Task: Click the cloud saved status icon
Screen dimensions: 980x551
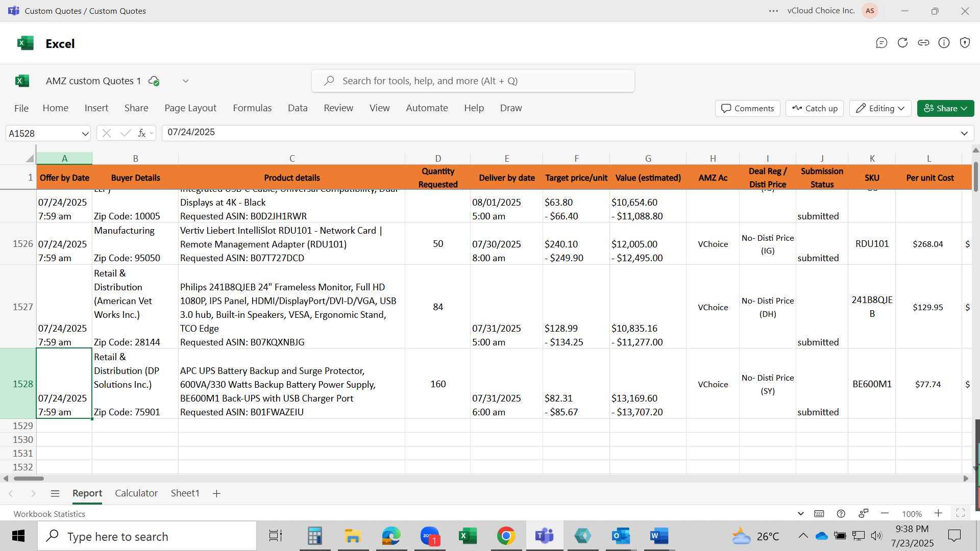Action: (154, 81)
